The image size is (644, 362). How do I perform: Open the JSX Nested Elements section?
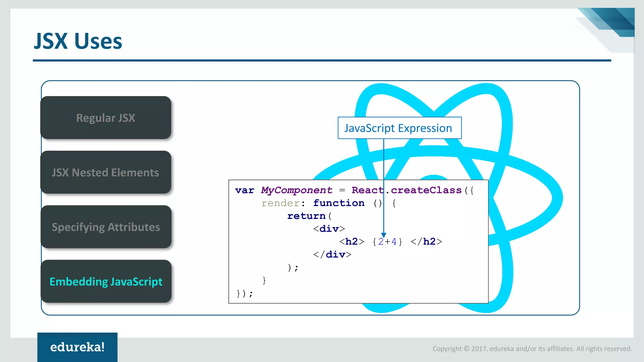[x=106, y=172]
